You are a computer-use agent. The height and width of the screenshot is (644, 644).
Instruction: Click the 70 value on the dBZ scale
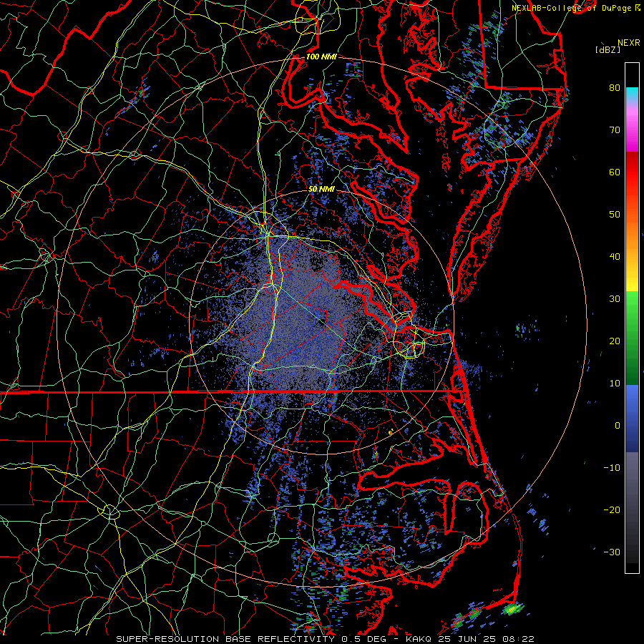coord(615,130)
